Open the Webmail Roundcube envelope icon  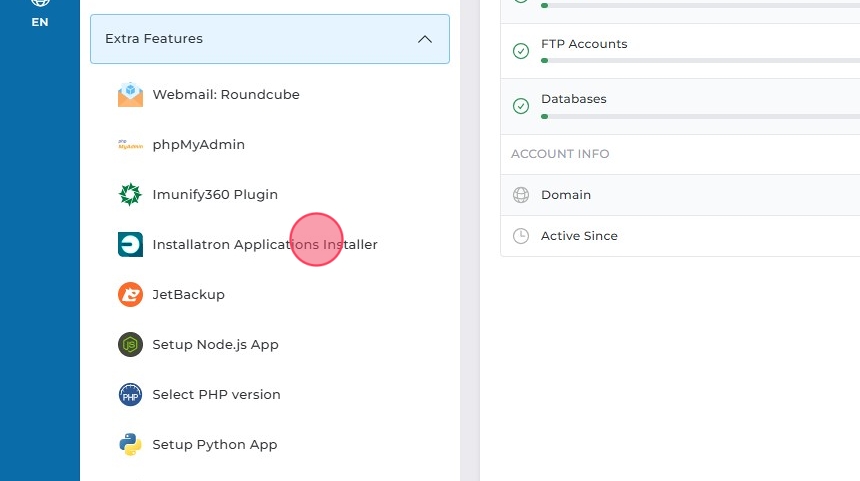pyautogui.click(x=130, y=95)
